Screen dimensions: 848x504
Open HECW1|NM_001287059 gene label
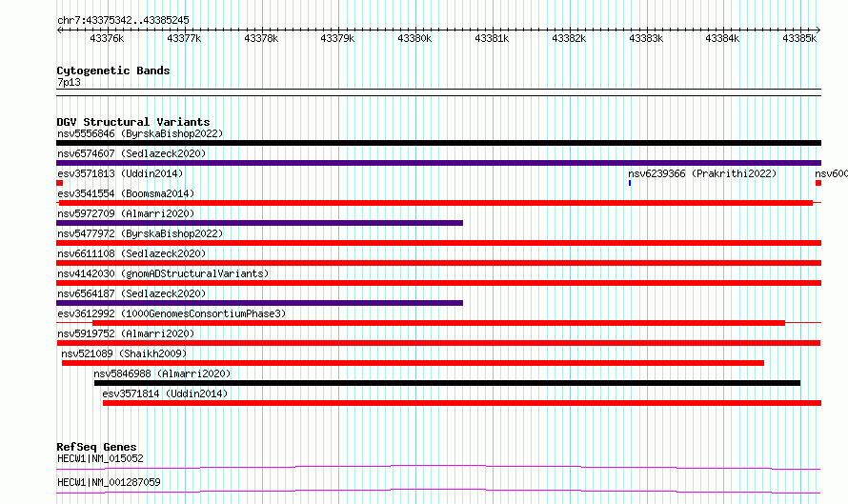[x=109, y=482]
